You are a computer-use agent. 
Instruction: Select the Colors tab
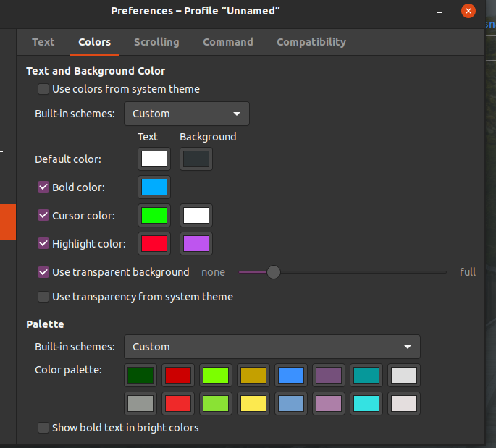point(95,42)
